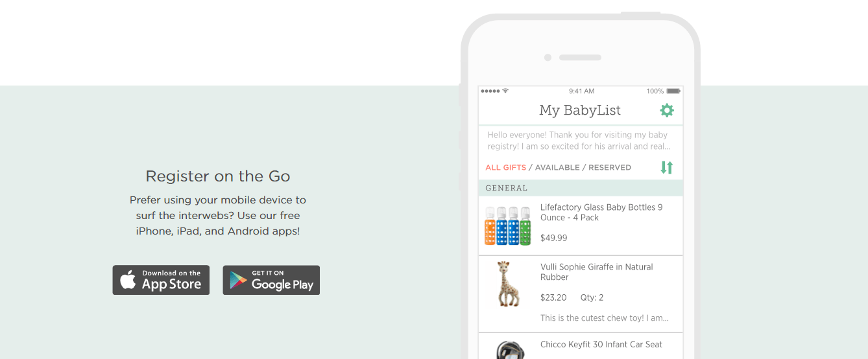
Task: Open the settings gear in My BabyList
Action: [667, 110]
